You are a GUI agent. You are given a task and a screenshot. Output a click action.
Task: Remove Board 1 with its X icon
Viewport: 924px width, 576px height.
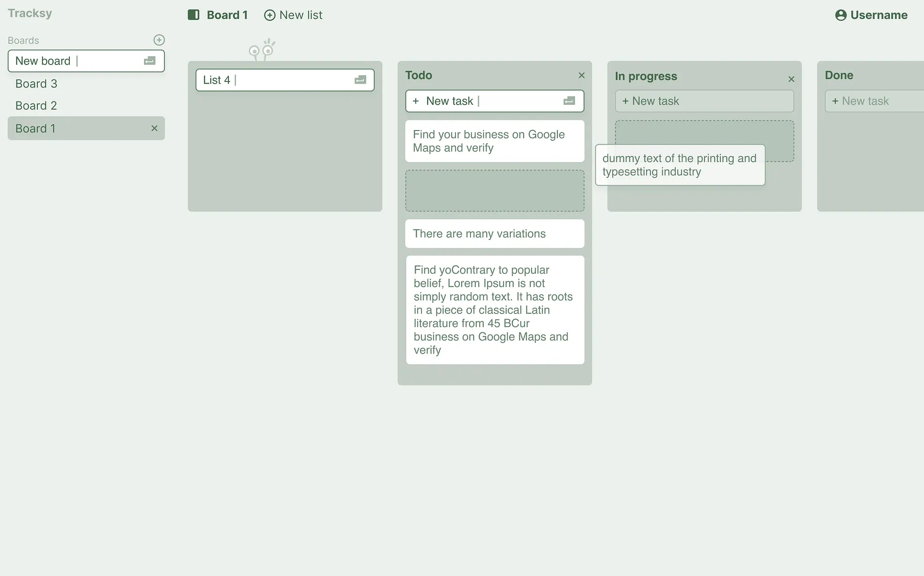pyautogui.click(x=154, y=129)
